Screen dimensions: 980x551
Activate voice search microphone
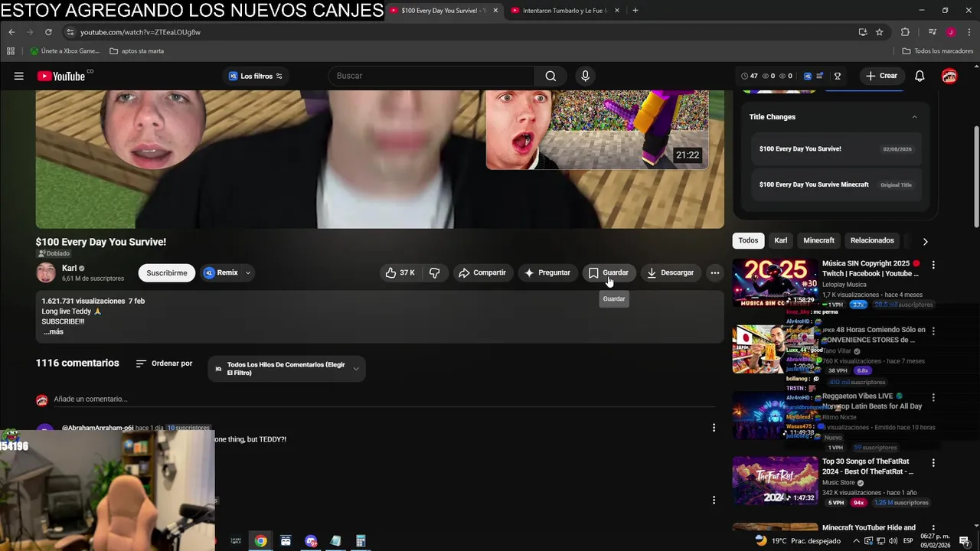(585, 76)
